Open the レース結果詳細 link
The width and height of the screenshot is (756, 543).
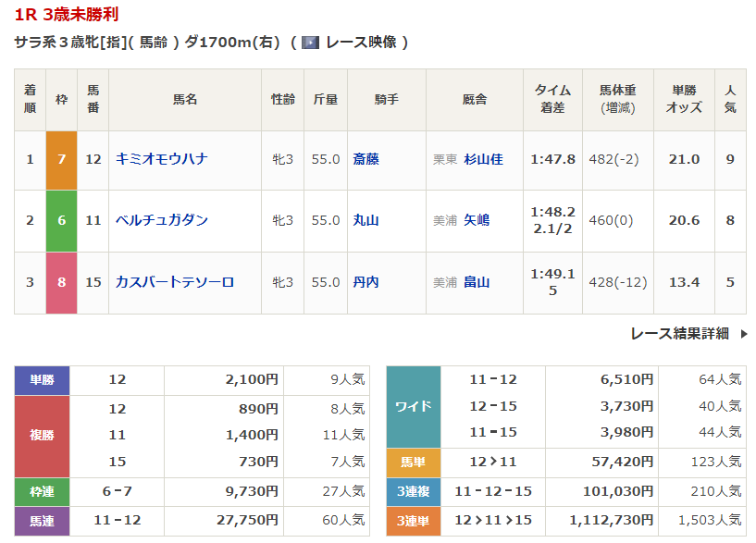679,334
